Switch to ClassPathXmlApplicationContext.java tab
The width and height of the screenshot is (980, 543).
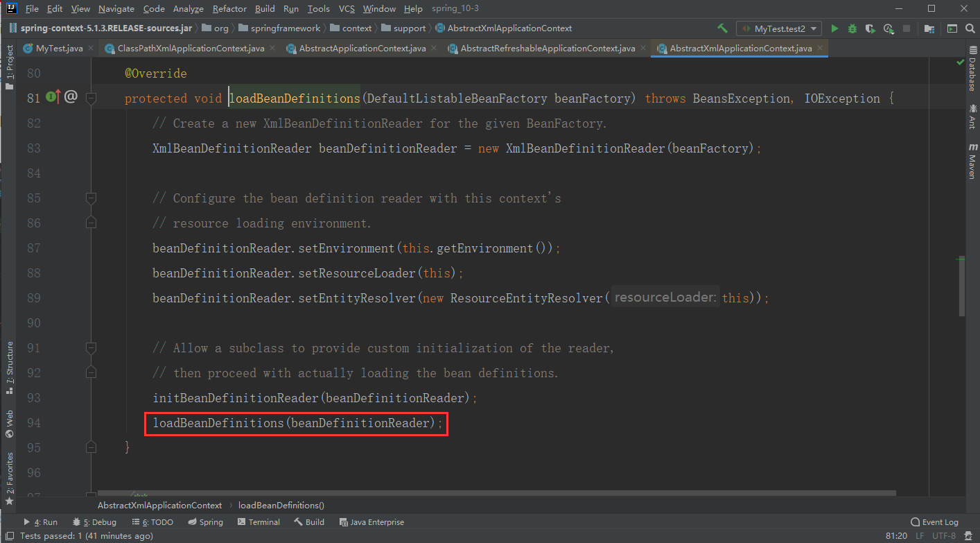pyautogui.click(x=191, y=49)
